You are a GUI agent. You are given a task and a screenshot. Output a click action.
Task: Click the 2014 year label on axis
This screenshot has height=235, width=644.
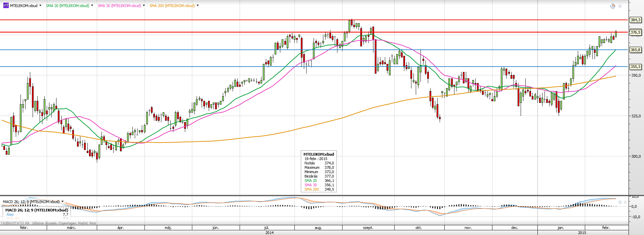tap(269, 232)
